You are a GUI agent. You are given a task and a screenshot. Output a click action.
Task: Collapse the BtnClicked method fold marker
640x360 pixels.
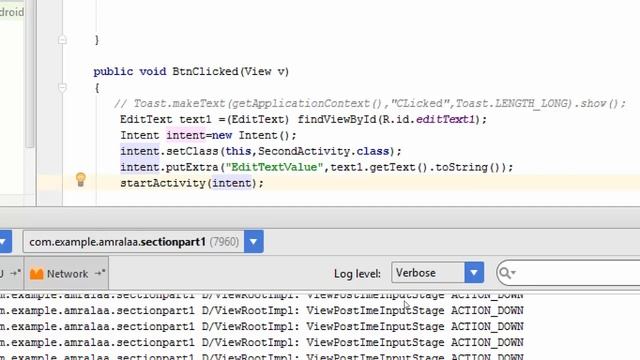(62, 88)
